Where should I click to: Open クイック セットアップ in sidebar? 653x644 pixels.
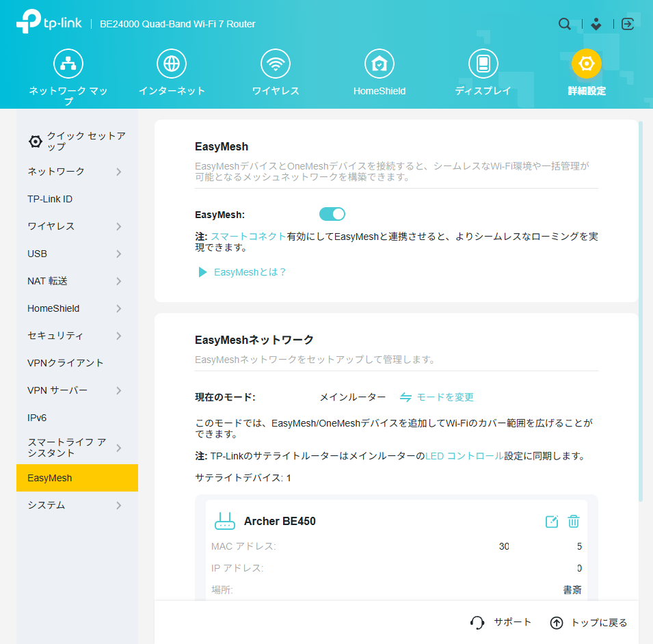click(x=85, y=142)
